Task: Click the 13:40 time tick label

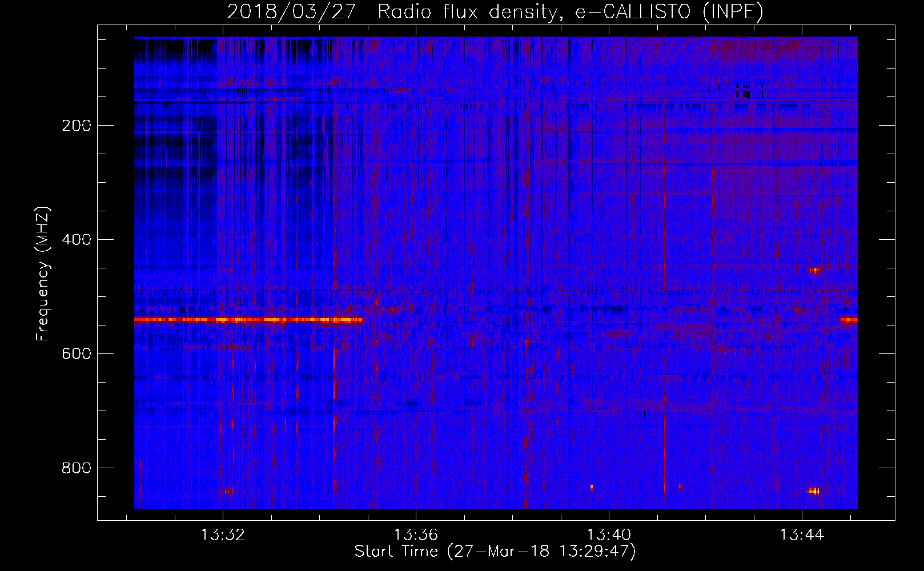Action: pos(609,534)
